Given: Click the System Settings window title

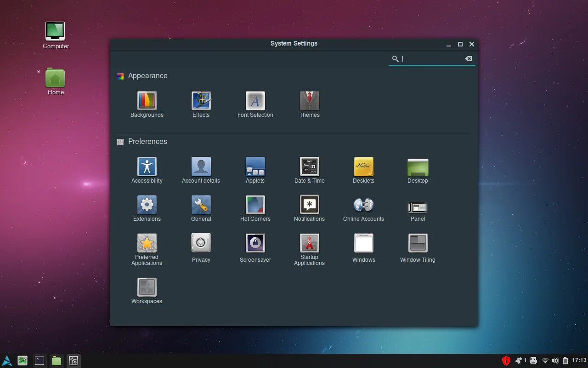Looking at the screenshot, I should [294, 43].
